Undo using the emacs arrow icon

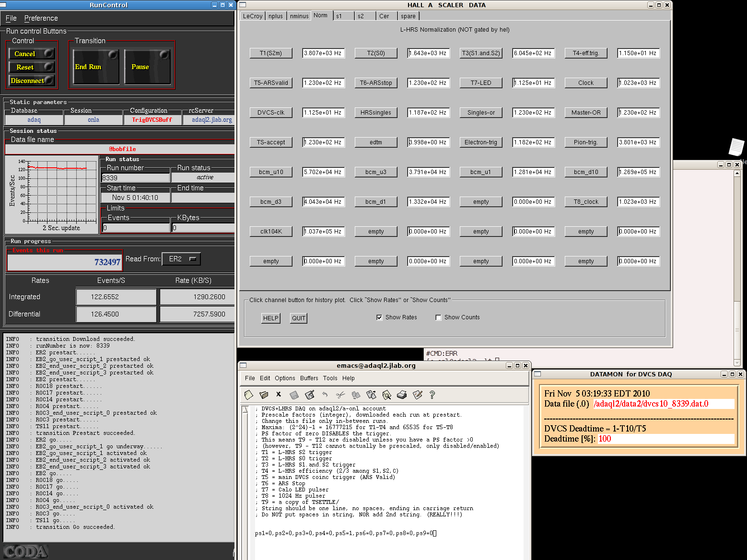click(325, 395)
